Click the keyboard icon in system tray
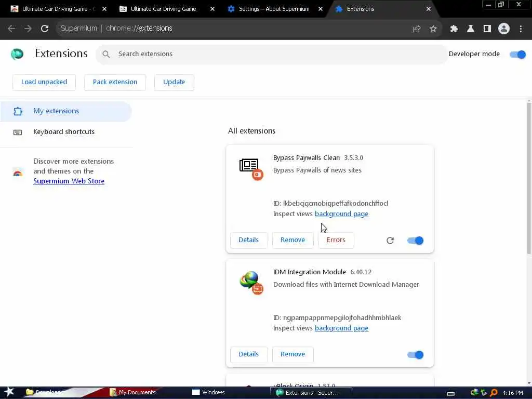The image size is (532, 399). click(x=451, y=394)
